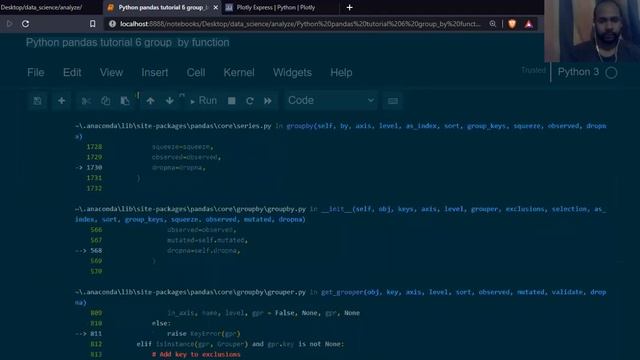This screenshot has height=360, width=640.
Task: Click the '# Add key to exclusions' comment
Action: click(x=196, y=354)
